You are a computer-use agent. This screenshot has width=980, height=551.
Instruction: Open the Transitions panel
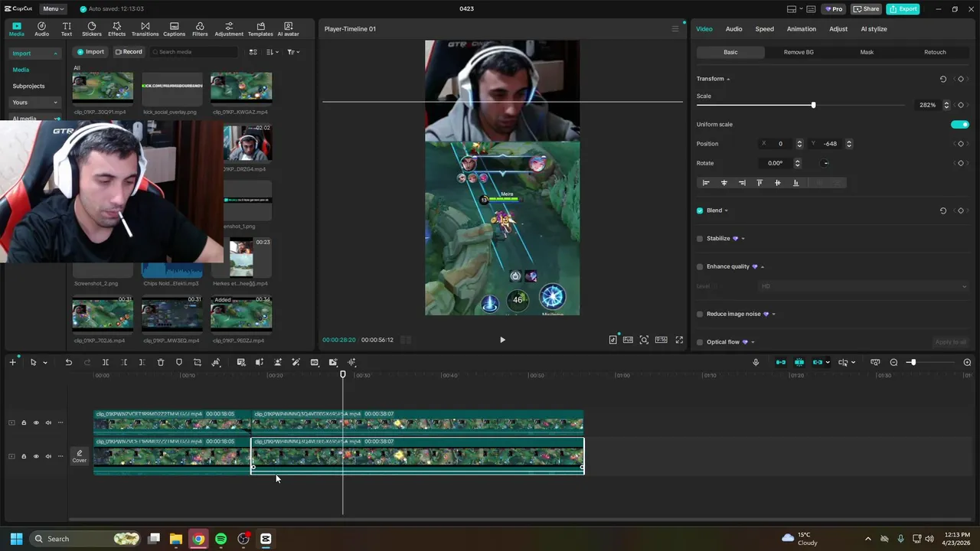(x=145, y=29)
